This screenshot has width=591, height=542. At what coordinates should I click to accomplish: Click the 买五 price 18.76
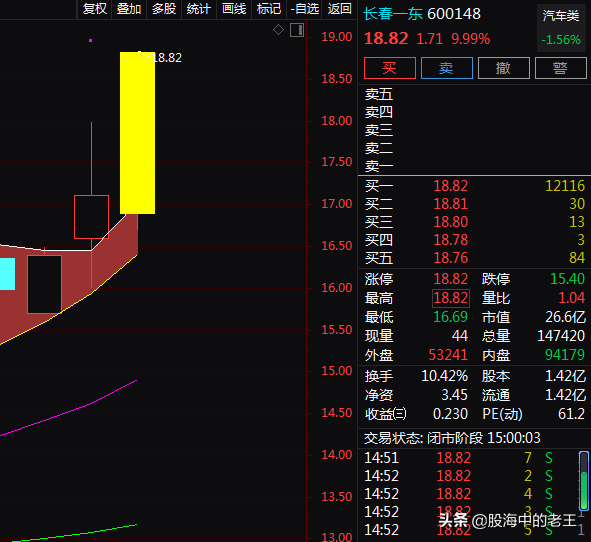450,258
